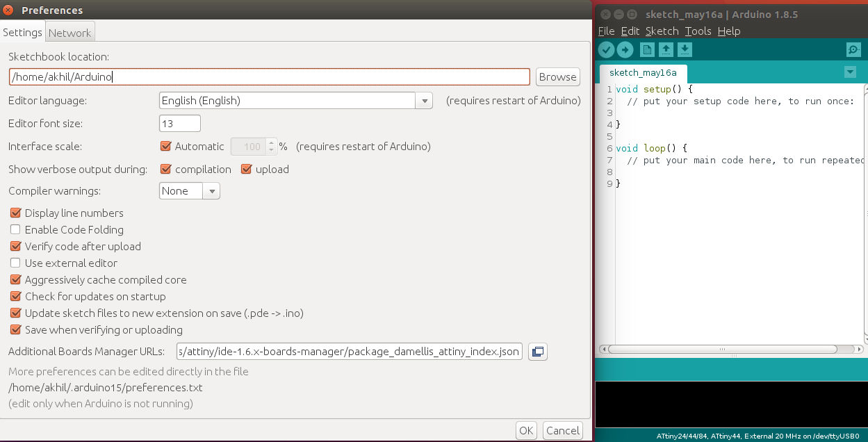The width and height of the screenshot is (868, 442).
Task: Click the ATtiny board status bar text
Action: pos(758,436)
